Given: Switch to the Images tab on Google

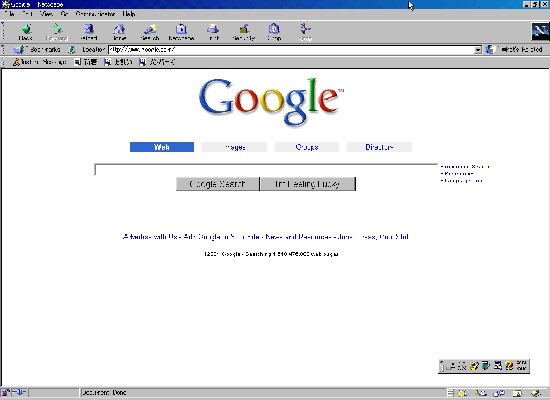Looking at the screenshot, I should click(235, 147).
